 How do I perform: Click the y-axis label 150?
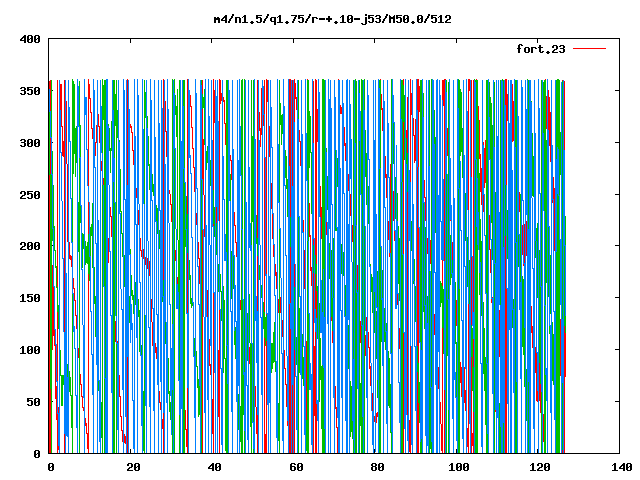click(x=30, y=298)
